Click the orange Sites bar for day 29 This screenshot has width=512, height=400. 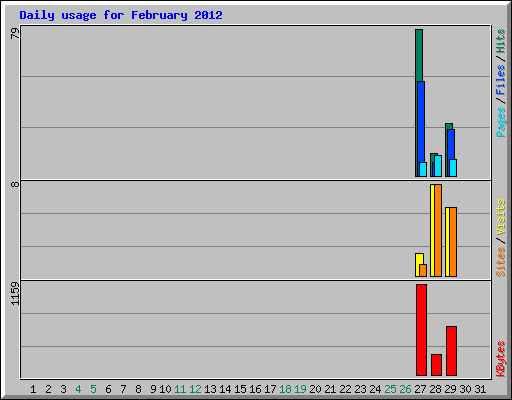[x=453, y=242]
